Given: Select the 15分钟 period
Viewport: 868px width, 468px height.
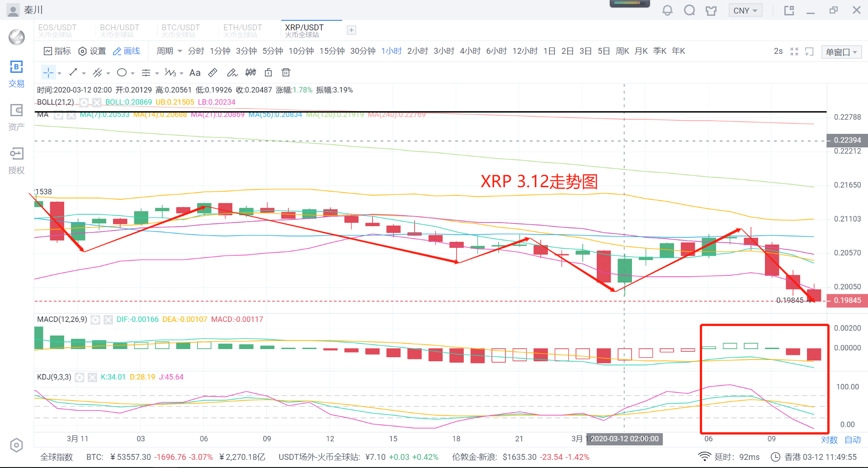Looking at the screenshot, I should coord(332,51).
